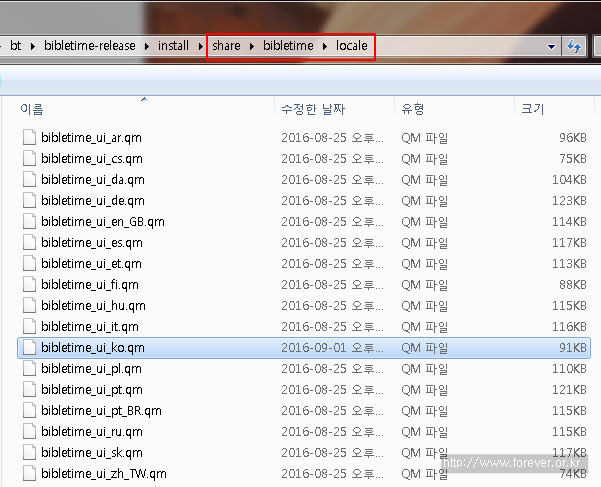Image resolution: width=601 pixels, height=487 pixels.
Task: Click the bibletime_ui_es.qm file icon
Action: 30,243
